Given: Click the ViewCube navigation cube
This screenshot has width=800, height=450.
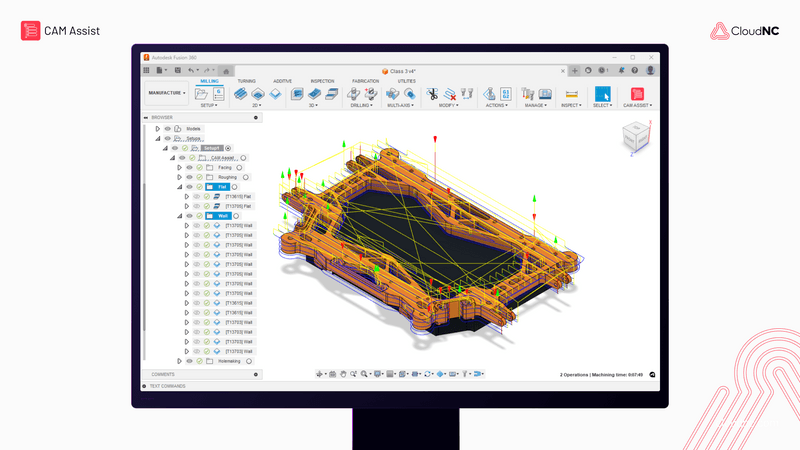Looking at the screenshot, I should [x=634, y=136].
